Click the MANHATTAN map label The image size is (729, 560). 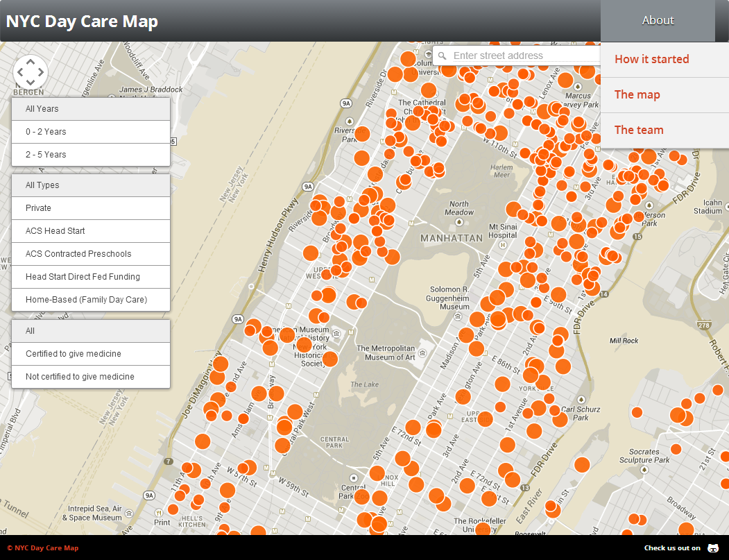coord(452,238)
